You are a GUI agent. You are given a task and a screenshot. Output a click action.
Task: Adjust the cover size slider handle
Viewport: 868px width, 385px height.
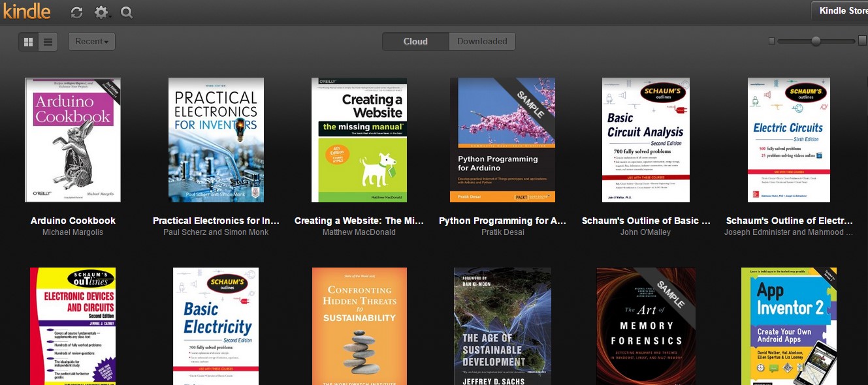click(x=816, y=41)
